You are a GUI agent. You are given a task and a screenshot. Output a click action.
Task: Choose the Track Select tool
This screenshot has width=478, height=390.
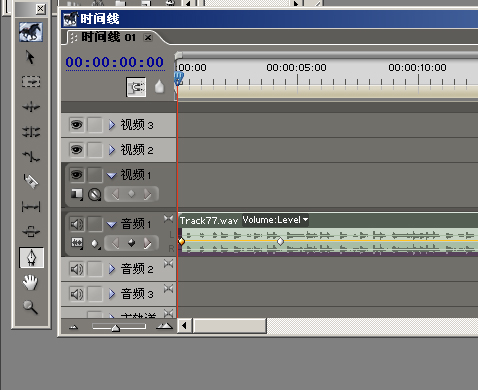(31, 82)
